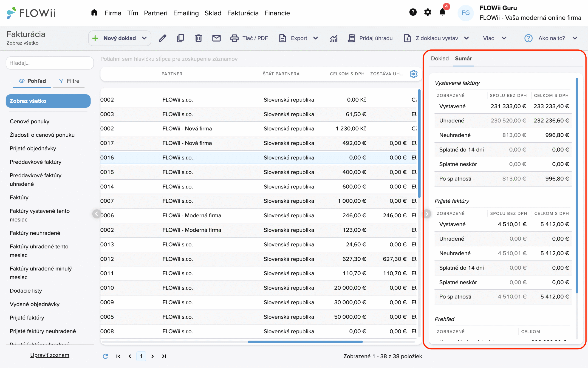Print with Tlač / PDF
Image resolution: width=588 pixels, height=368 pixels.
[249, 38]
